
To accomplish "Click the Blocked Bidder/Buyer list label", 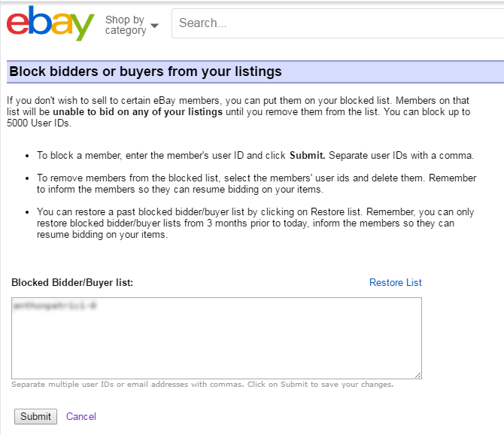I will pos(72,282).
